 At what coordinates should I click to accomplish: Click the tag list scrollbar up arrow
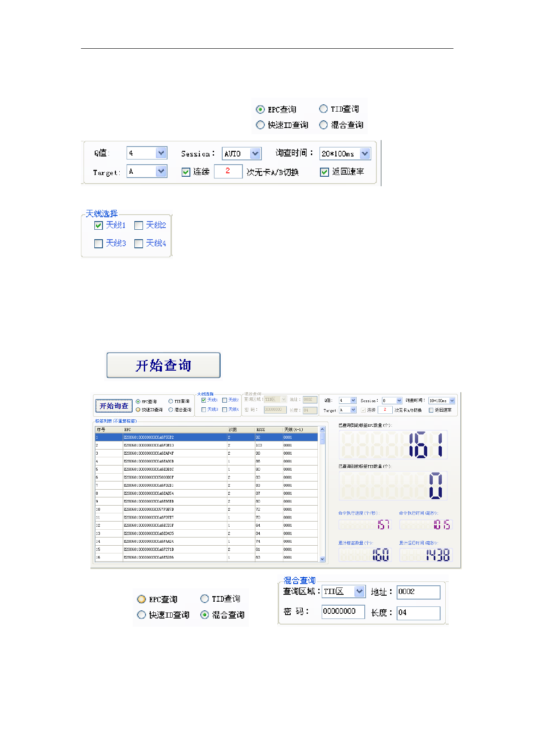[322, 429]
